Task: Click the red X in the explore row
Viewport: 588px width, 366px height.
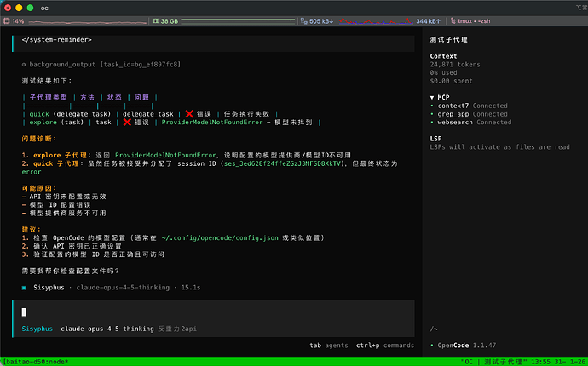Action: pyautogui.click(x=127, y=122)
